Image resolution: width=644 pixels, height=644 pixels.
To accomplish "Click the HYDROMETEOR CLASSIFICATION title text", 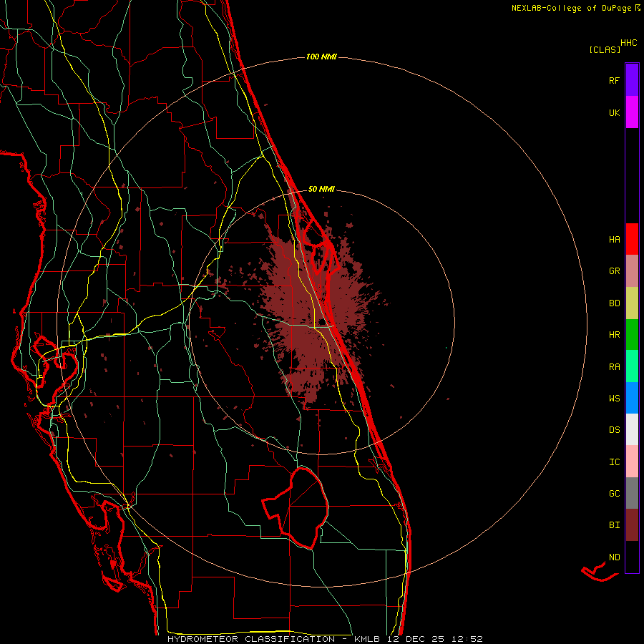I will point(251,639).
